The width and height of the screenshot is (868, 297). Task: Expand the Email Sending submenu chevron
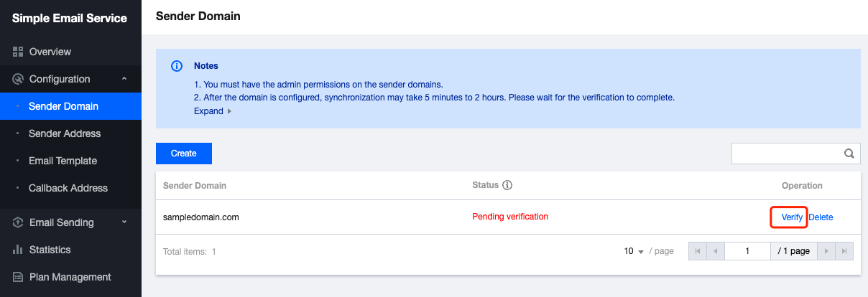pos(124,222)
